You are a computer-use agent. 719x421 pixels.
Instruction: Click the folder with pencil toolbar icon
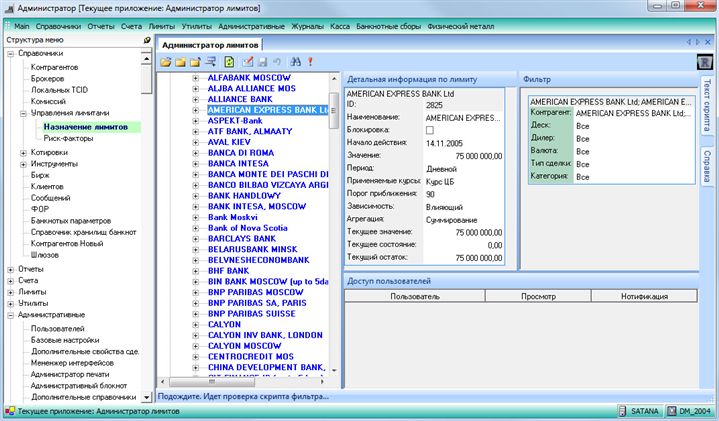195,62
